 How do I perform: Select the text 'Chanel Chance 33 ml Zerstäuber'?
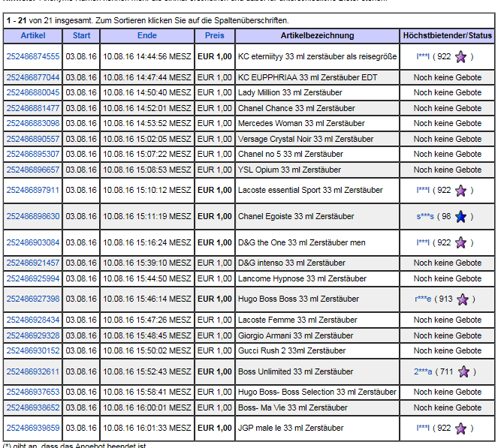(x=296, y=108)
